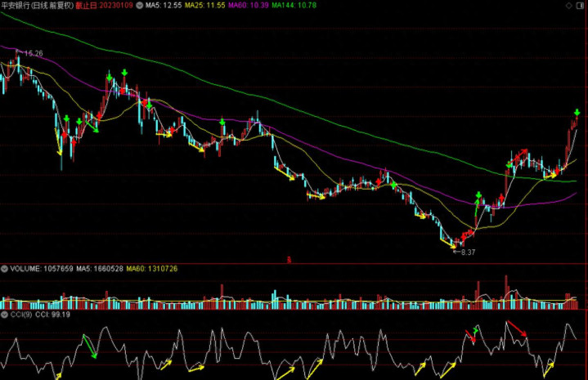This screenshot has height=380, width=588.
Task: Click the red S marker on the date axis
Action: (290, 260)
